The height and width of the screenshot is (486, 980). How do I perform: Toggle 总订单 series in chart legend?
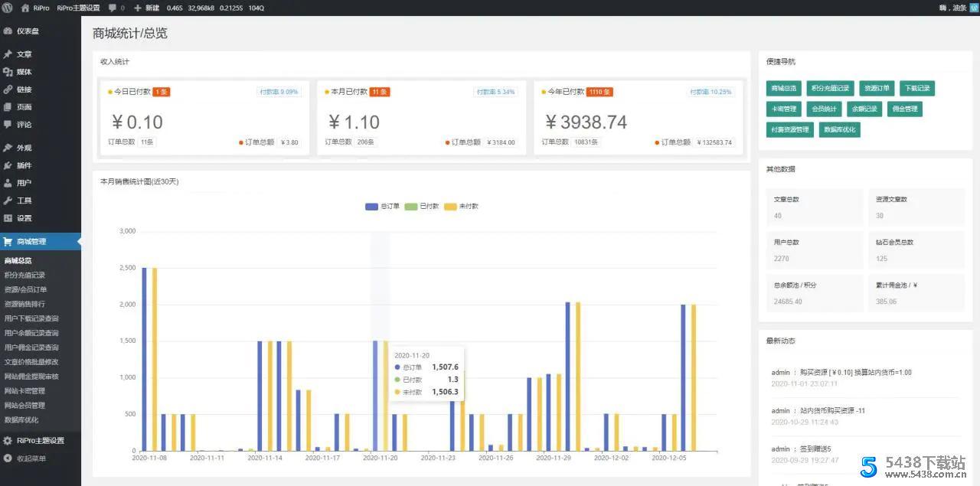pyautogui.click(x=383, y=207)
